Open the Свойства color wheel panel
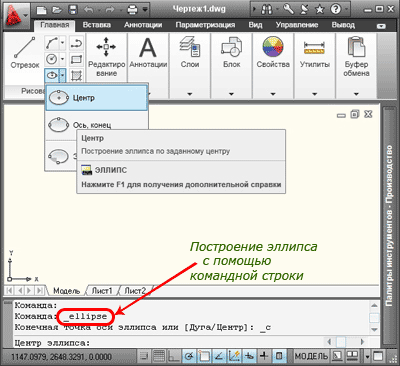This screenshot has width=400, height=366. click(273, 53)
